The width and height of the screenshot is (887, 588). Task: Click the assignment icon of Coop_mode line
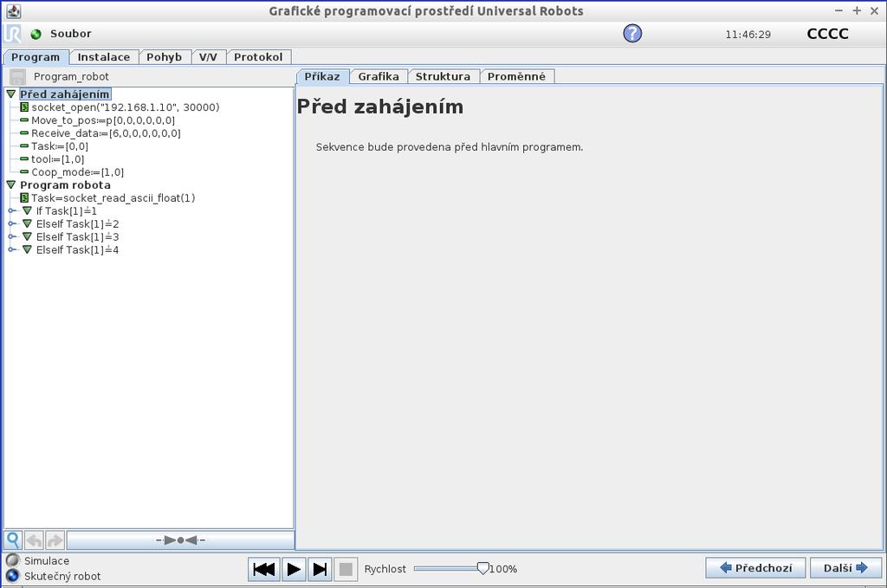24,171
